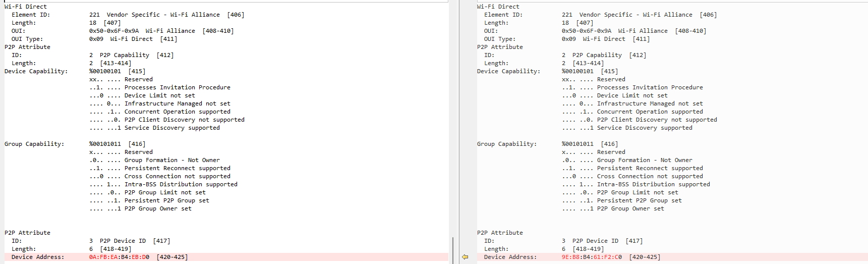The height and width of the screenshot is (264, 868).
Task: Click left pane 'Device Address:' label
Action: tap(38, 257)
